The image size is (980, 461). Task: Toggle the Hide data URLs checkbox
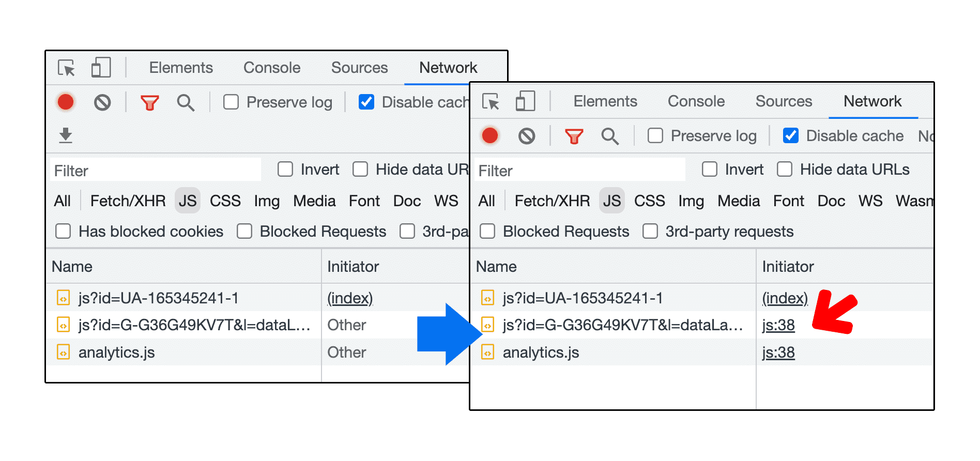point(785,169)
